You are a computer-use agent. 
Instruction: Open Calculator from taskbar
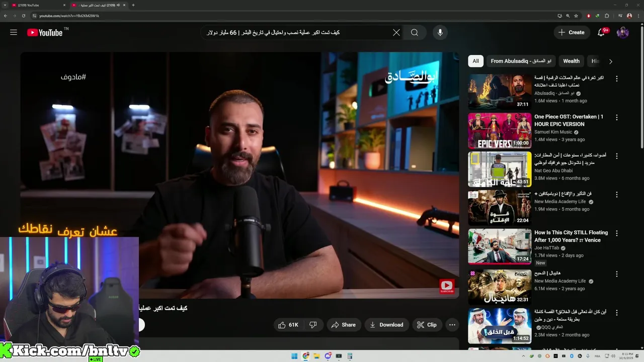(x=350, y=356)
